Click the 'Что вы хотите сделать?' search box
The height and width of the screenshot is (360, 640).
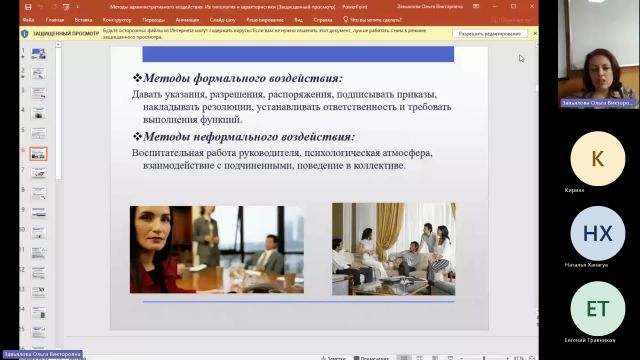coord(376,20)
